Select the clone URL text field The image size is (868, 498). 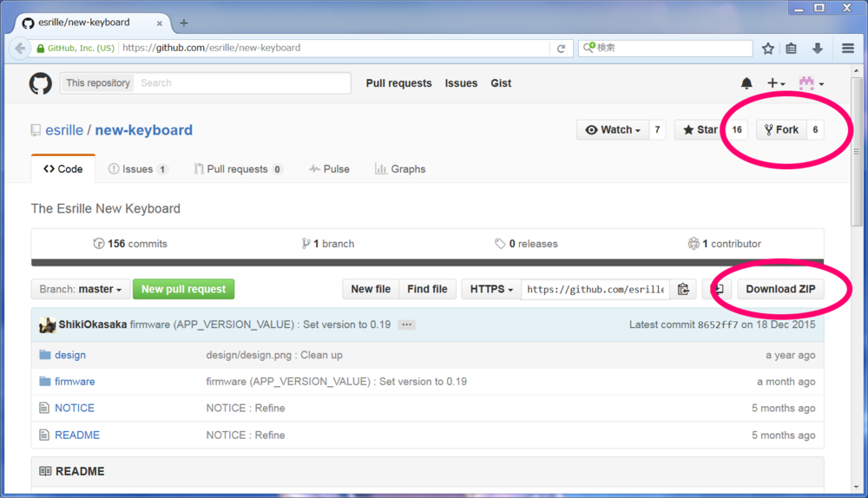point(595,289)
